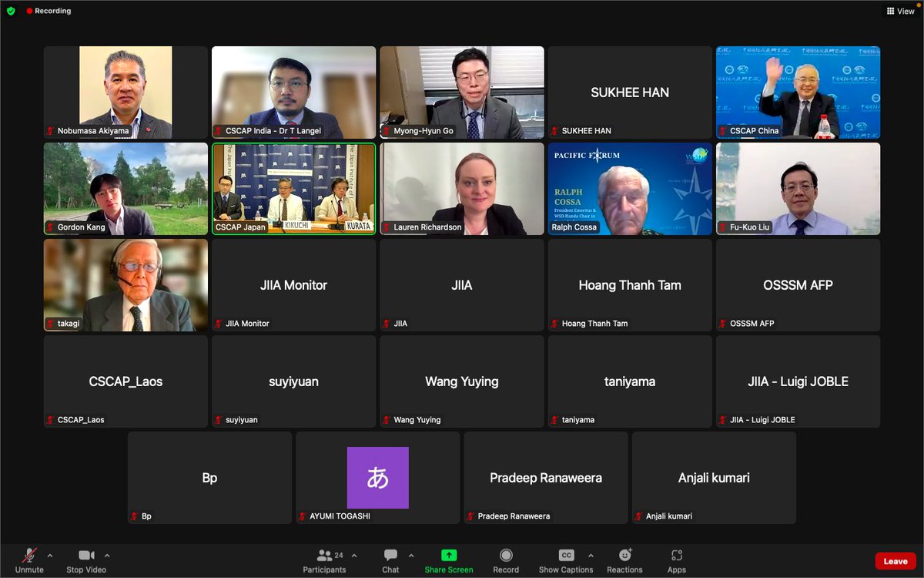Click the suyiyuan participant tile

[x=294, y=381]
